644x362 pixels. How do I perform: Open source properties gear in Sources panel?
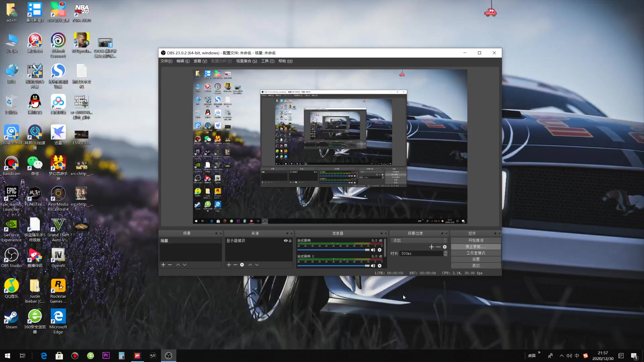click(x=242, y=265)
